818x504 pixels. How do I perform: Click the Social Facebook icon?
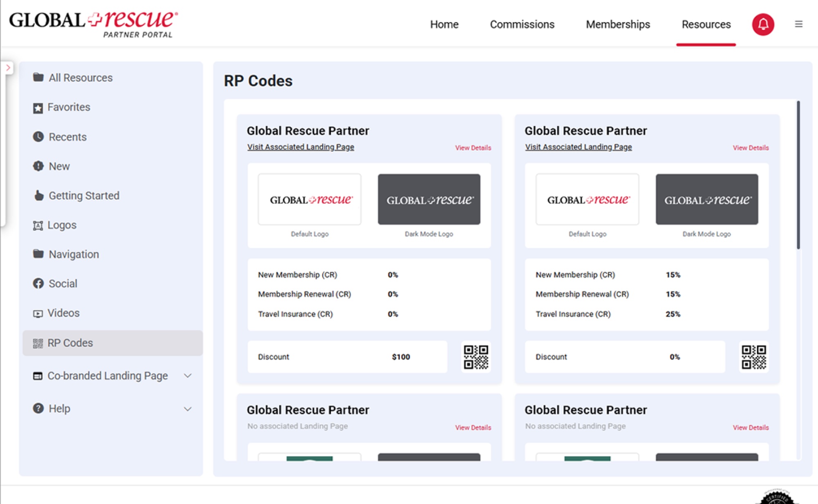point(38,283)
